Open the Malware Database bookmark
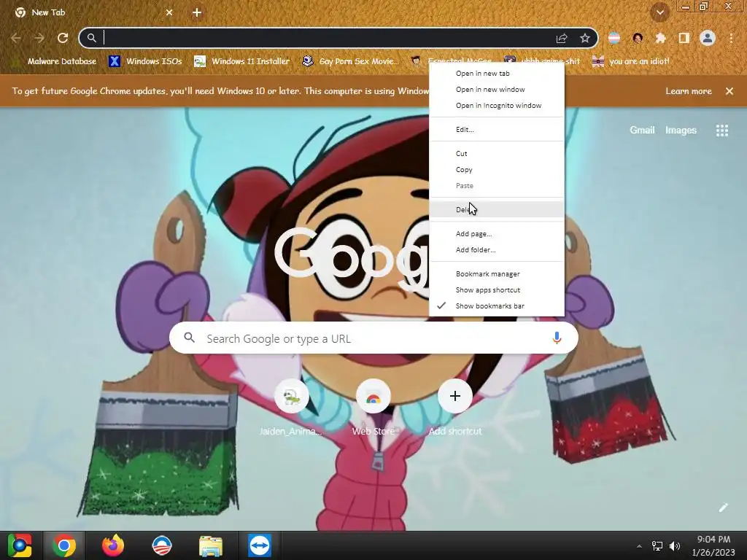Screen dimensions: 747x560 coord(55,61)
